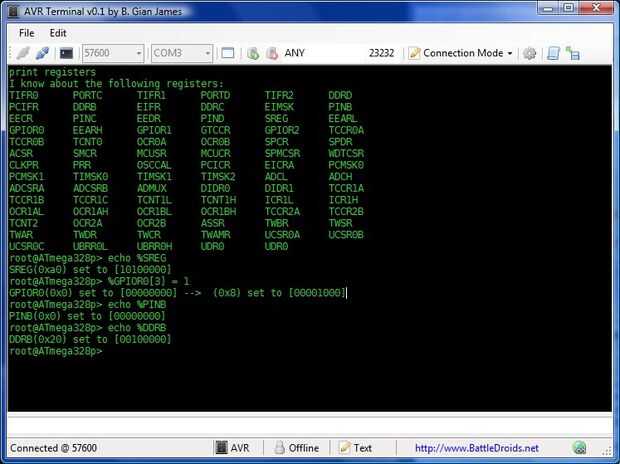Screen dimensions: 620x464
Task: Click the green network tree icon
Action: (573, 53)
